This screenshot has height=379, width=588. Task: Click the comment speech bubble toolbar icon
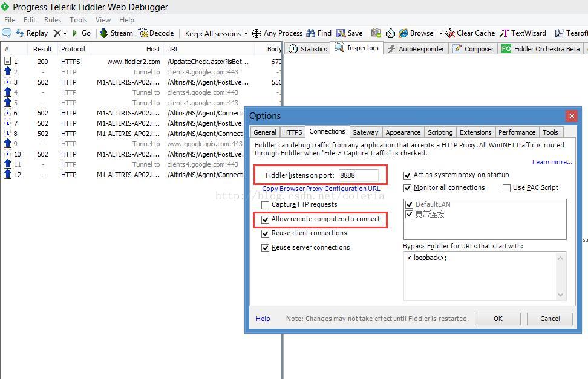point(7,33)
